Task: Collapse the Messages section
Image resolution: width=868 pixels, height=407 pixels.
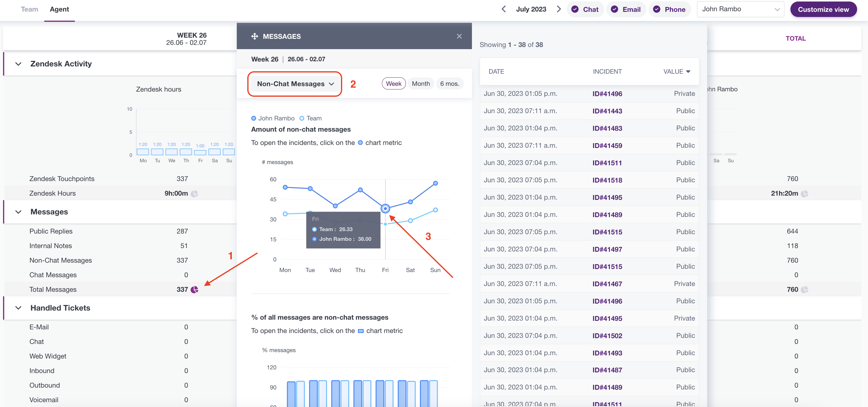Action: pyautogui.click(x=18, y=212)
